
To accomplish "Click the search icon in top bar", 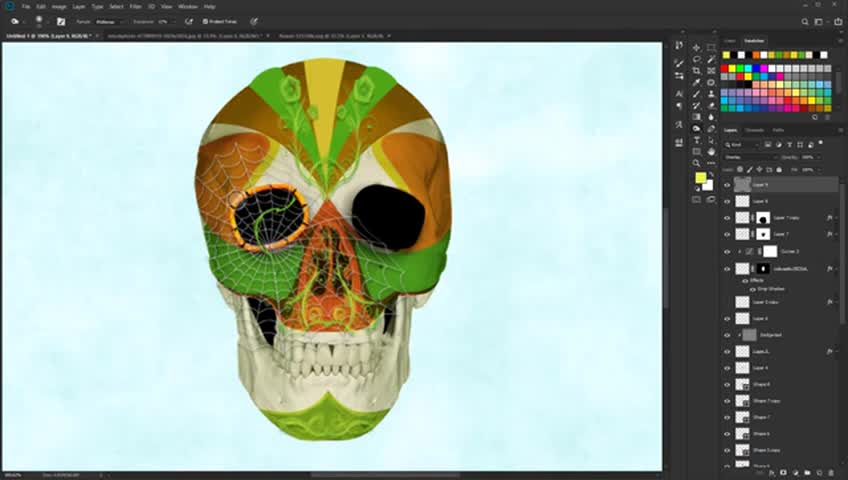I will [x=806, y=21].
